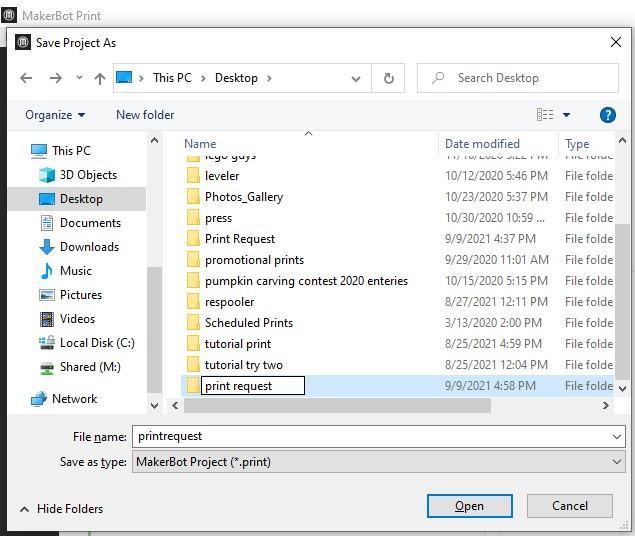Screen dimensions: 635x536
Task: Collapse with Hide Folders toggle
Action: pos(61,509)
